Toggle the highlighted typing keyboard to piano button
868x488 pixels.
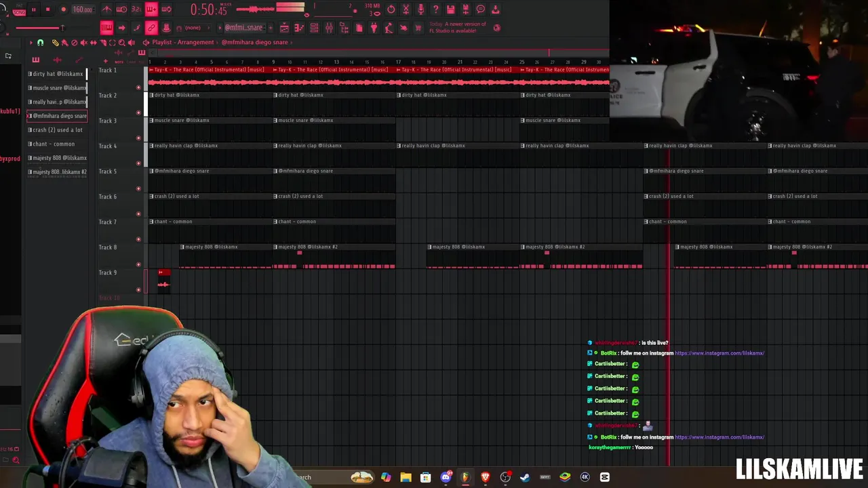point(106,28)
